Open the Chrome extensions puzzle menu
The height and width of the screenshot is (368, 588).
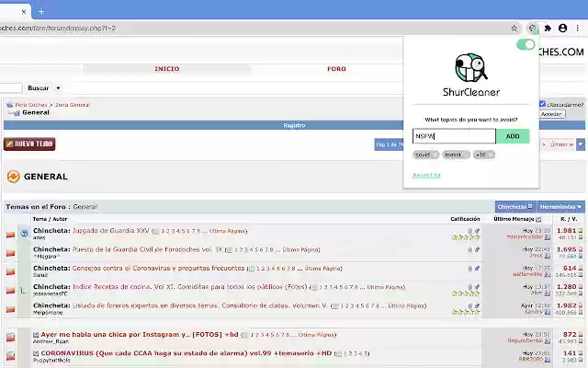(548, 29)
